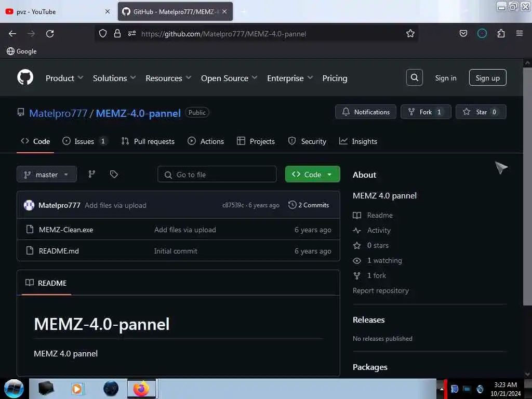532x399 pixels.
Task: Open the README.md file
Action: pos(59,251)
